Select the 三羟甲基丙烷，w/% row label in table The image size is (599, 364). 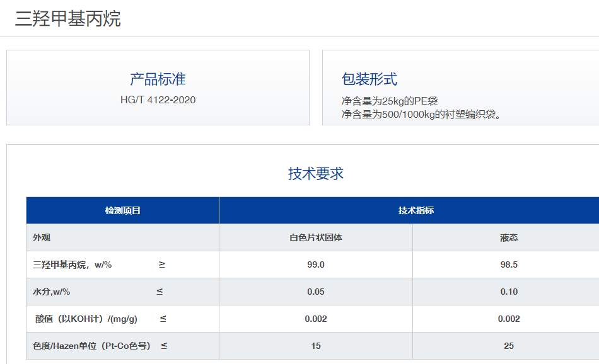pyautogui.click(x=73, y=264)
